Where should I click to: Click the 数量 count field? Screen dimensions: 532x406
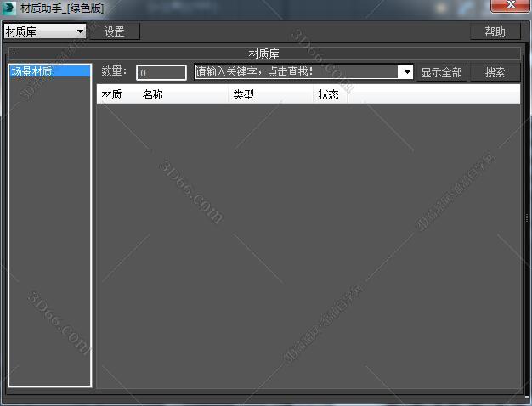point(161,73)
